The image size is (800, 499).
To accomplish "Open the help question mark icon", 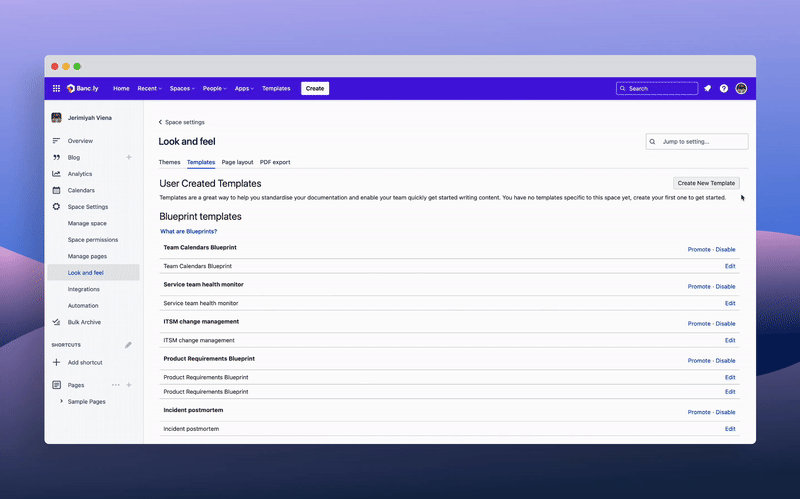I will pos(723,88).
